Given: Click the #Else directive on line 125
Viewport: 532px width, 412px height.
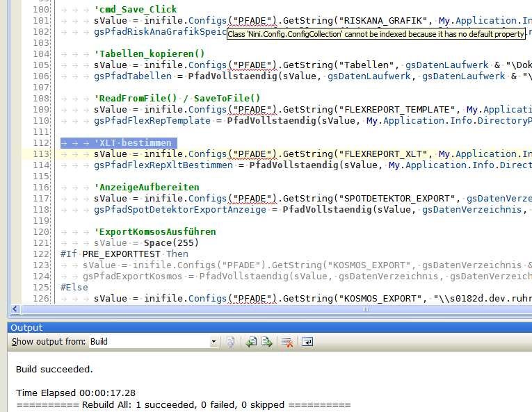Looking at the screenshot, I should coord(74,287).
